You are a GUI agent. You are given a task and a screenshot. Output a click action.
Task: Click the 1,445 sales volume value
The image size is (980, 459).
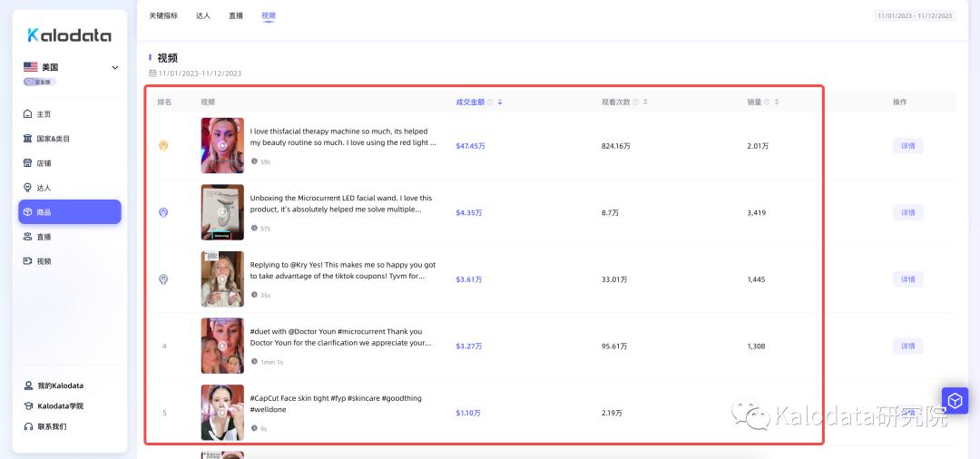click(x=756, y=279)
